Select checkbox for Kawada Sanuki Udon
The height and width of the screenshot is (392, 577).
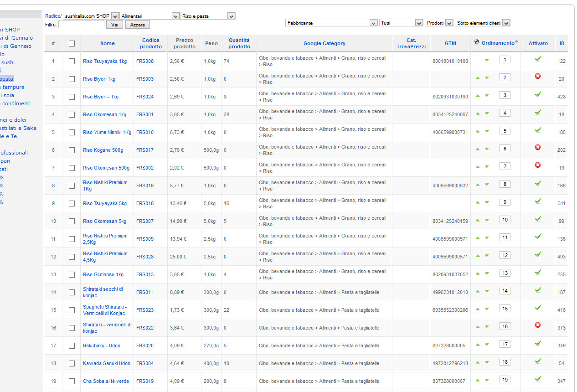pos(72,363)
